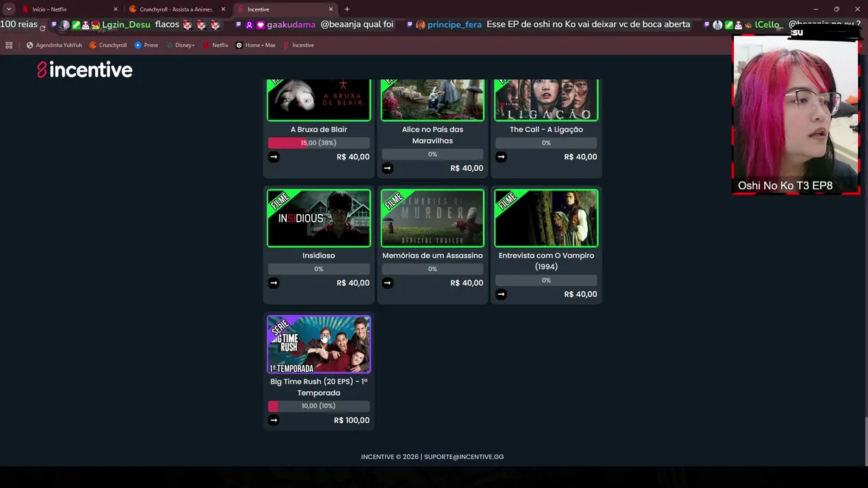Open the arrow button under Memórias de um Assassino

pos(388,283)
